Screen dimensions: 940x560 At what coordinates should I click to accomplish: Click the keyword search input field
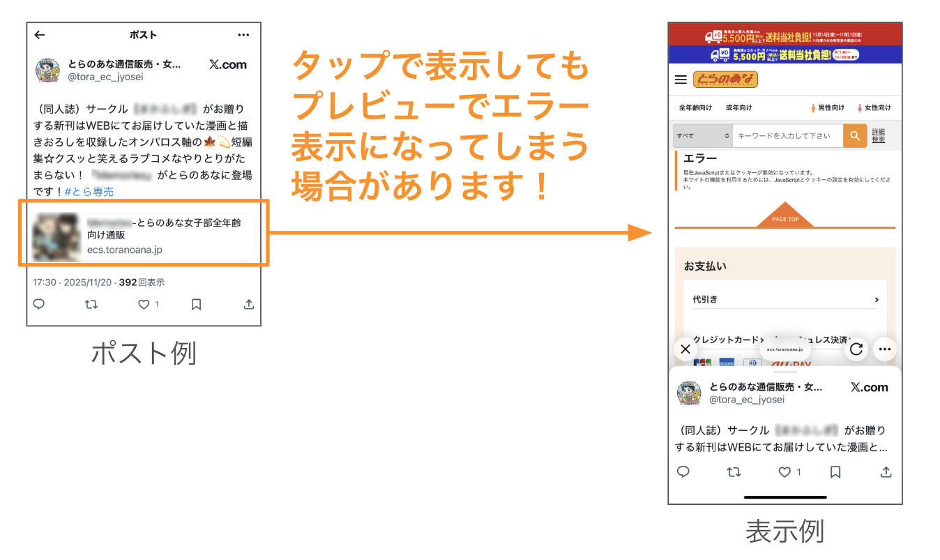787,136
